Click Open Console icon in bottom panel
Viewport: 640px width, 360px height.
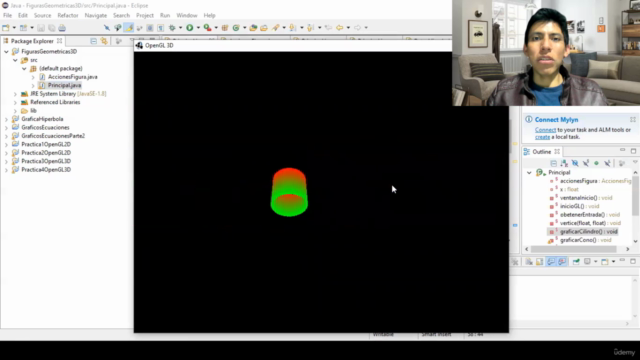(605, 262)
